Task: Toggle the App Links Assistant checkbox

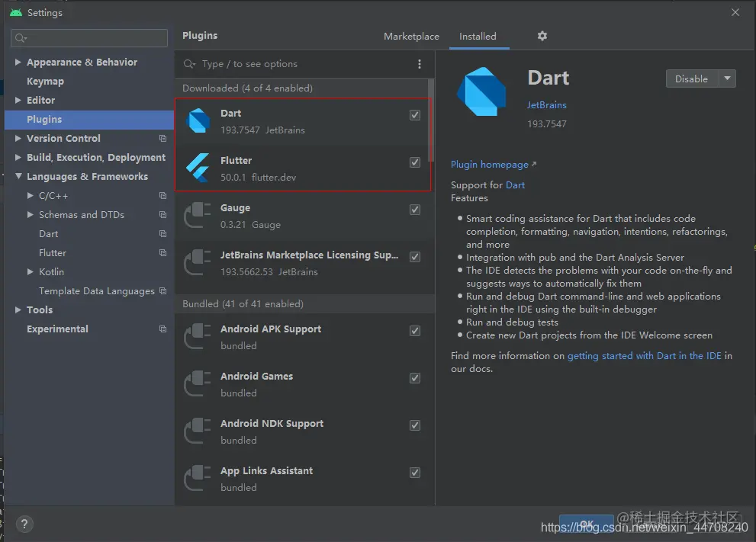Action: (415, 472)
